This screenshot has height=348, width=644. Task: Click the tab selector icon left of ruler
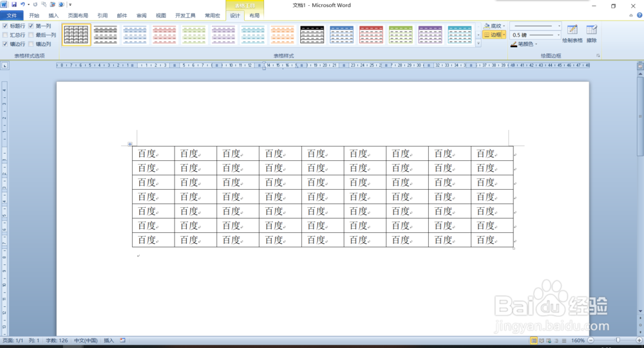(x=5, y=65)
